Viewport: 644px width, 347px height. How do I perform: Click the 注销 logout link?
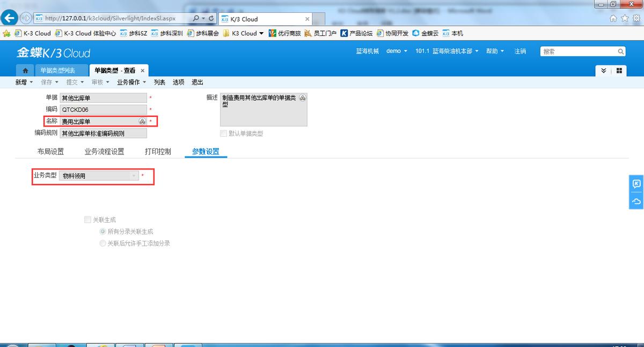click(x=520, y=51)
